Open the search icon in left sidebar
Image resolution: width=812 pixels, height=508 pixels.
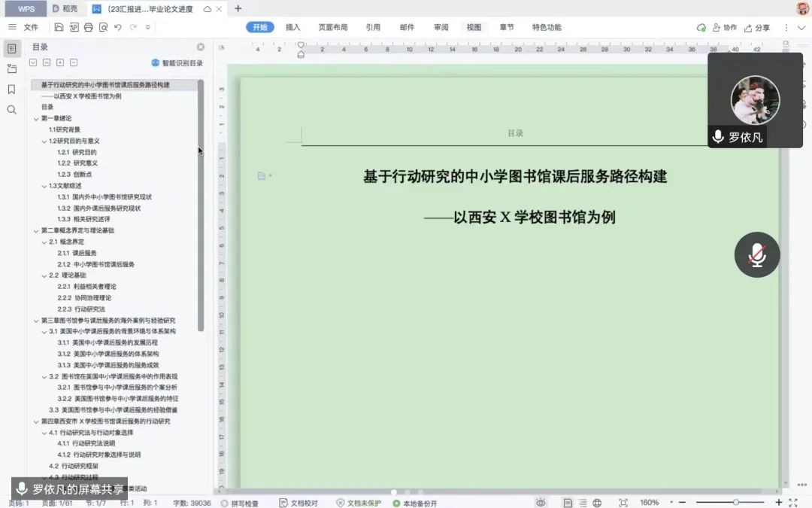pyautogui.click(x=11, y=110)
